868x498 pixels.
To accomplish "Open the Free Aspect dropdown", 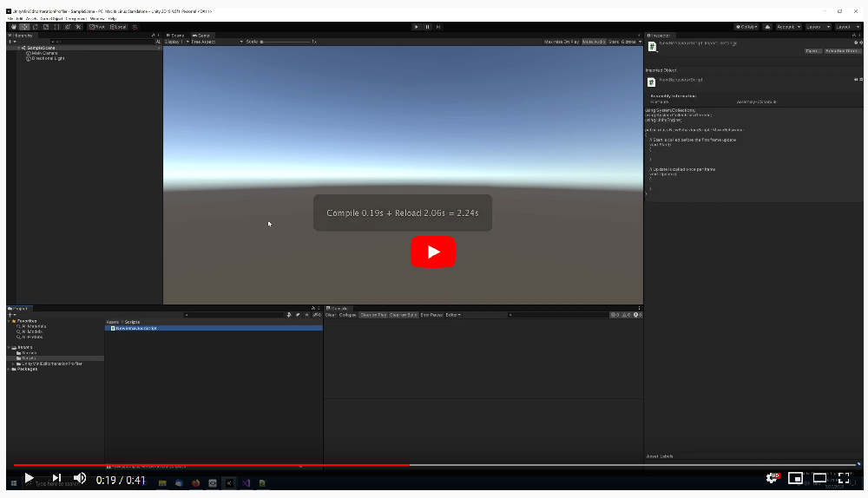I will [x=217, y=42].
